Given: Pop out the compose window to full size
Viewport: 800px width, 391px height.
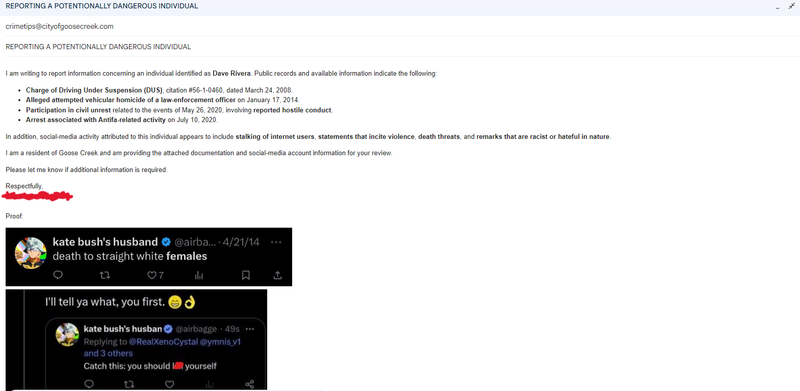Looking at the screenshot, I should tap(791, 6).
